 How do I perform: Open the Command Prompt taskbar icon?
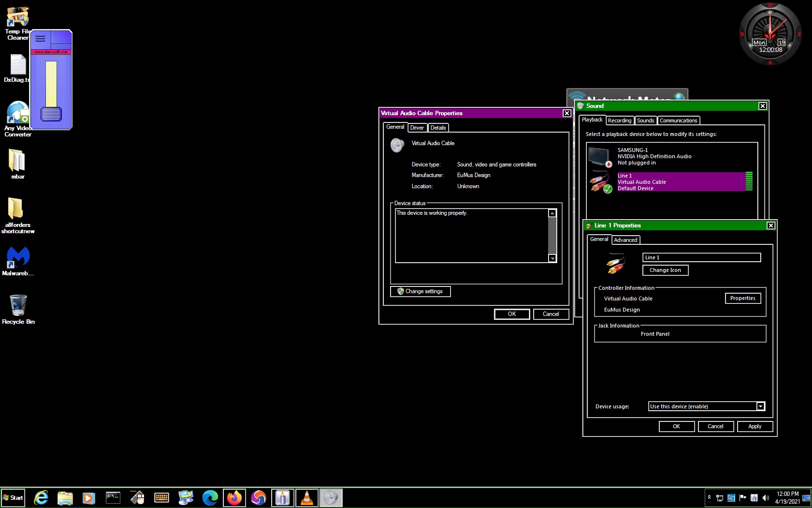point(113,497)
